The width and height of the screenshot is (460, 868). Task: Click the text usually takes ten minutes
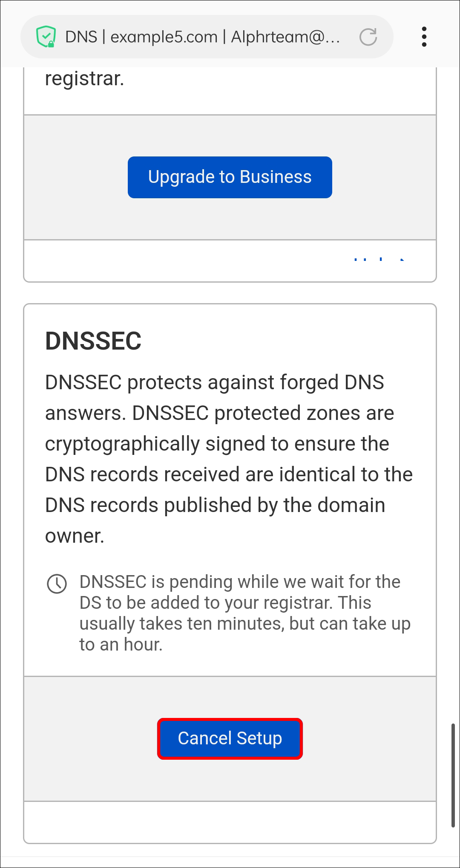point(181,624)
